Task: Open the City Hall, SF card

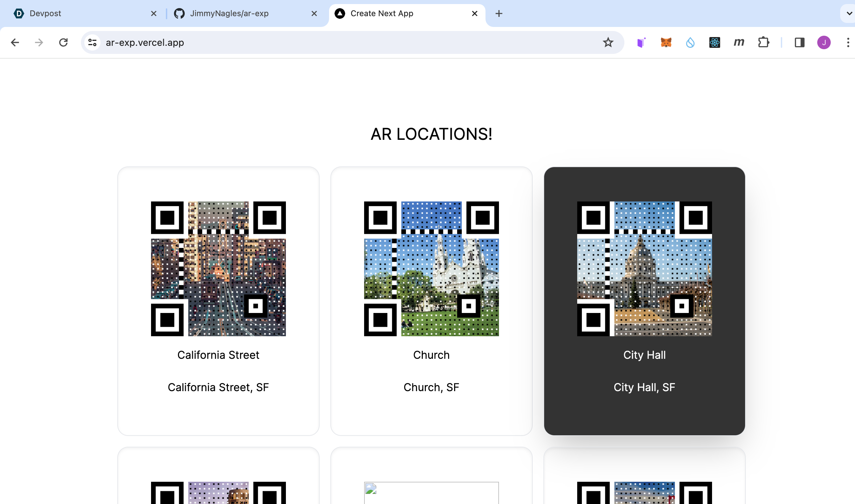Action: 644,387
